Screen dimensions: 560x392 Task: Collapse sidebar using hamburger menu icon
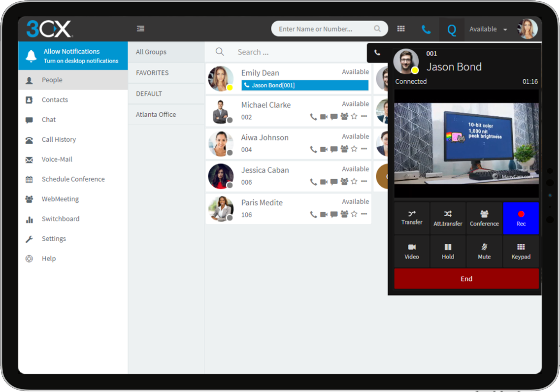(x=140, y=29)
